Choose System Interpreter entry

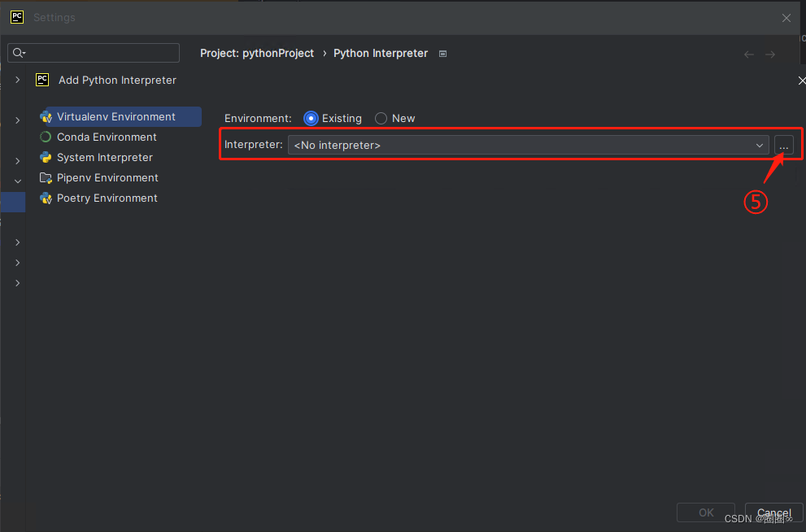pyautogui.click(x=104, y=157)
